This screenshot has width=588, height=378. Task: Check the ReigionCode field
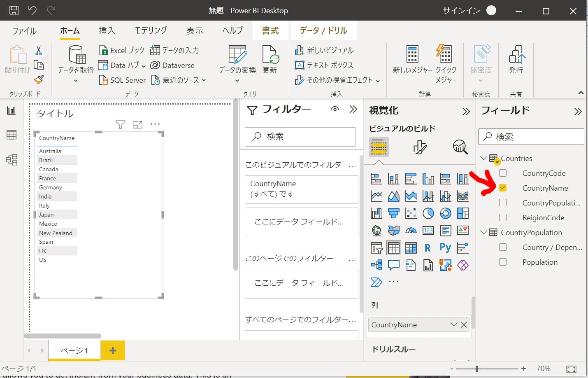pos(503,217)
